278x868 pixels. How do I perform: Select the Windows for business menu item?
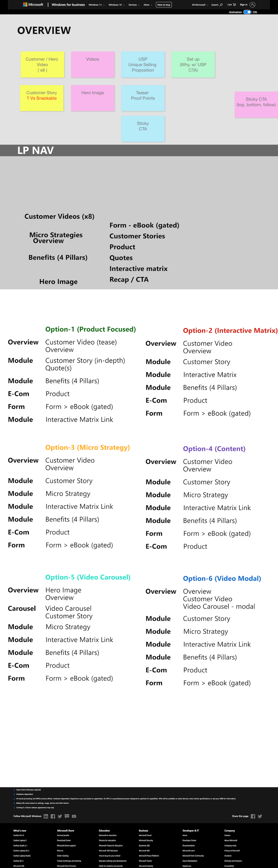pos(67,5)
